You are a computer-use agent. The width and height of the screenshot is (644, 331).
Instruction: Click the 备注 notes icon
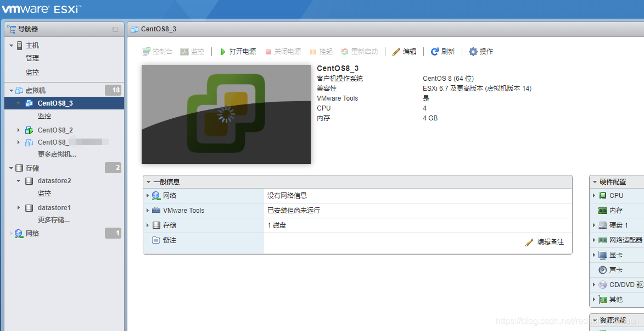tap(156, 240)
